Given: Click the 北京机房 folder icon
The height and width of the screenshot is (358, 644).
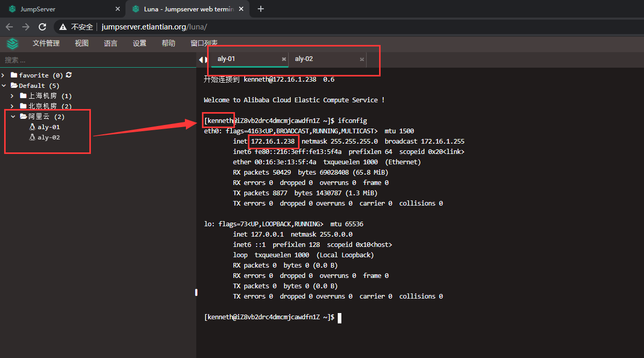Looking at the screenshot, I should click(x=23, y=106).
